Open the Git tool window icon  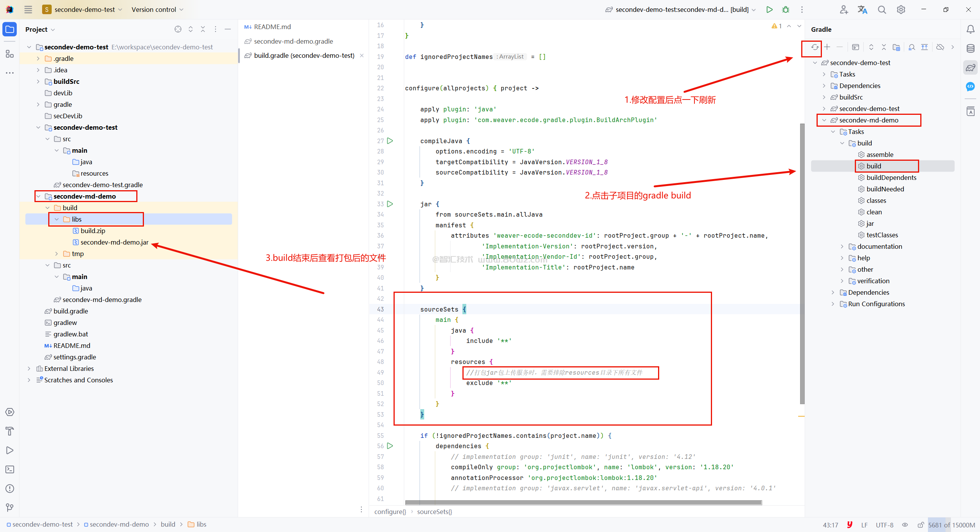click(10, 508)
